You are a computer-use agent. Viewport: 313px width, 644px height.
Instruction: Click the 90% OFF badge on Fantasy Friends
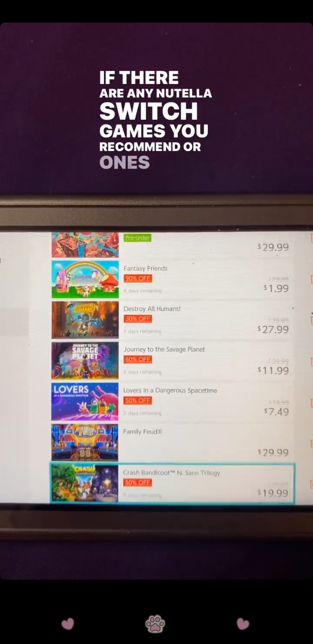pyautogui.click(x=138, y=278)
